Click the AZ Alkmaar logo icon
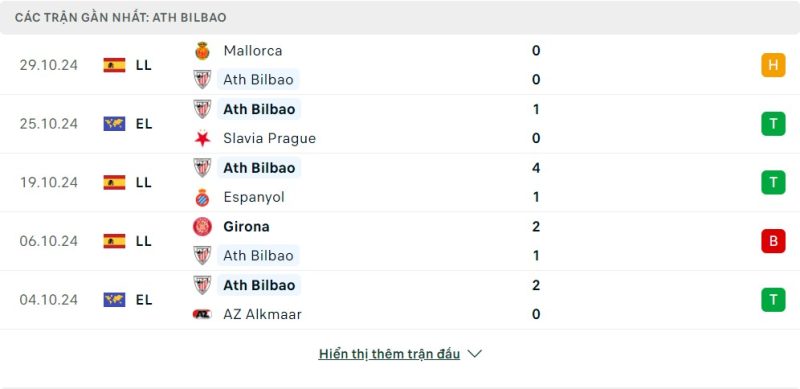This screenshot has width=800, height=389. click(x=203, y=314)
